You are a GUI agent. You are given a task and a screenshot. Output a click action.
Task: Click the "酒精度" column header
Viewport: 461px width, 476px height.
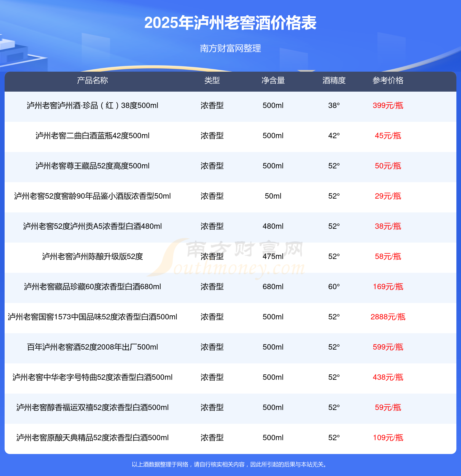pyautogui.click(x=334, y=80)
